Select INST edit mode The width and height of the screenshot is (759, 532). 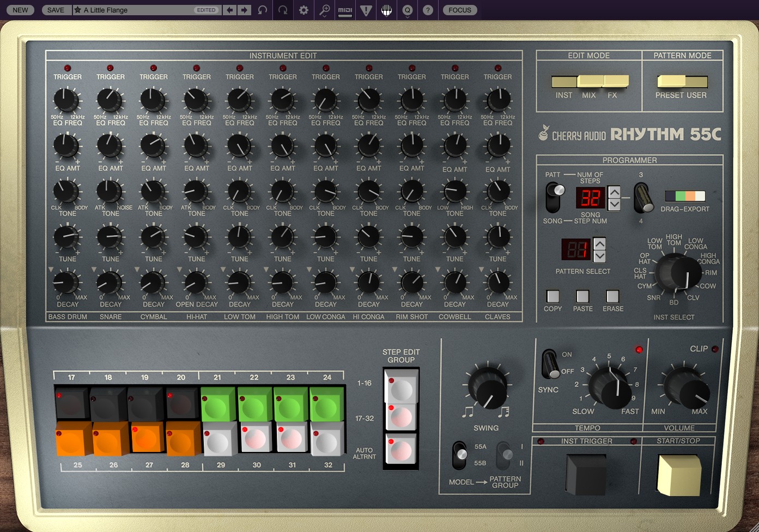[x=564, y=82]
